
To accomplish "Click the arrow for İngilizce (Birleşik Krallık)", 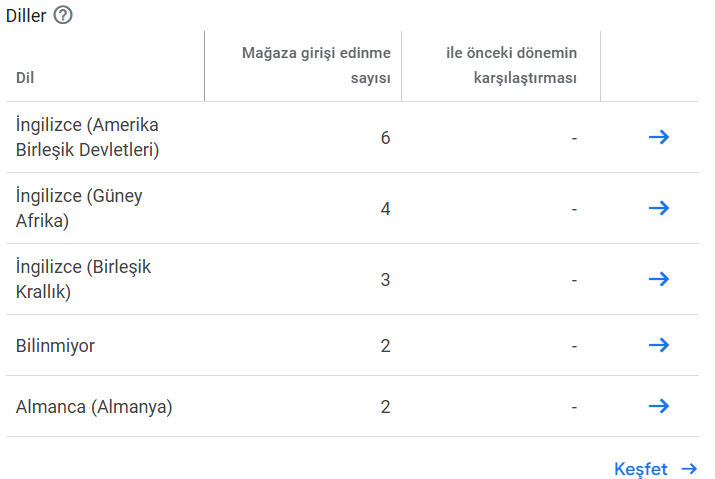I will point(659,279).
